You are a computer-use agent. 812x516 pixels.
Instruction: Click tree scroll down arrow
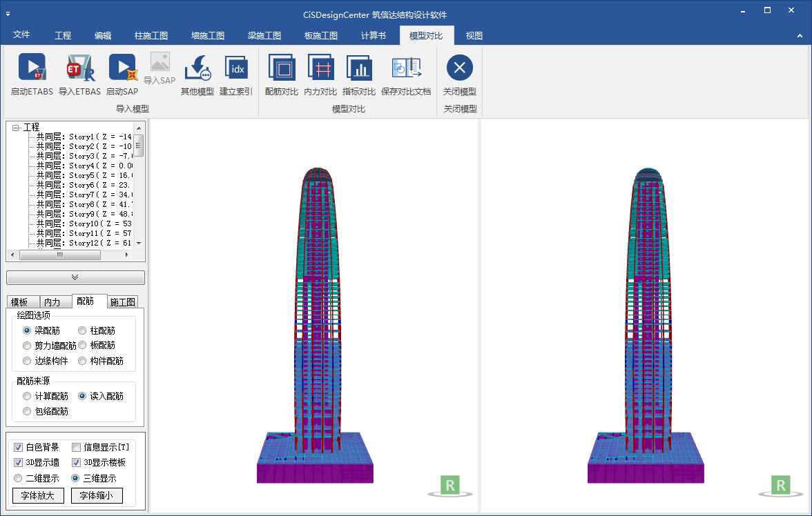[x=139, y=244]
